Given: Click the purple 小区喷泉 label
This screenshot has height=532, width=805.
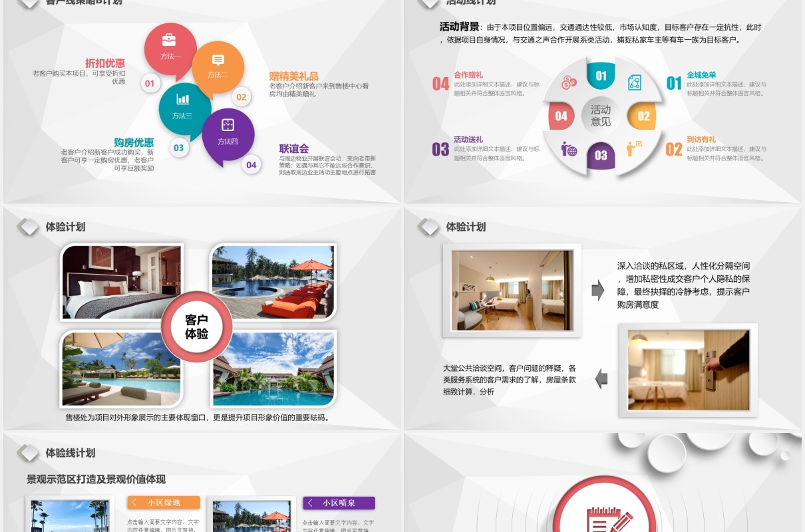Looking at the screenshot, I should click(339, 503).
